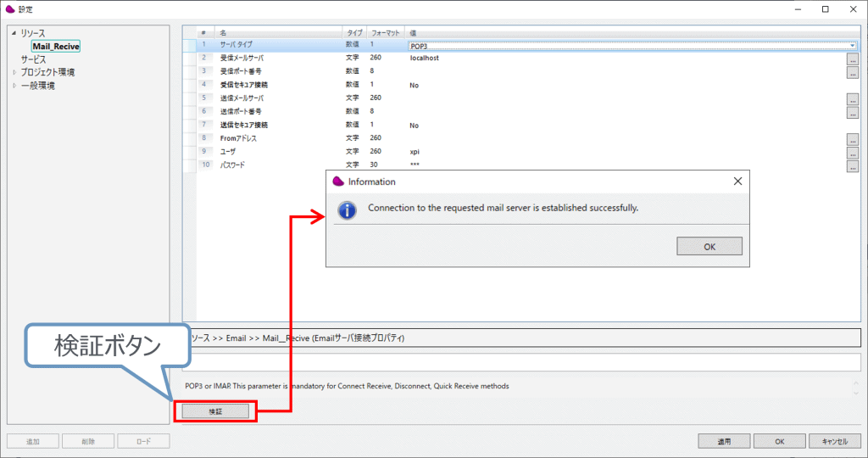868x458 pixels.
Task: Click the 設定 window app icon
Action: pyautogui.click(x=9, y=9)
